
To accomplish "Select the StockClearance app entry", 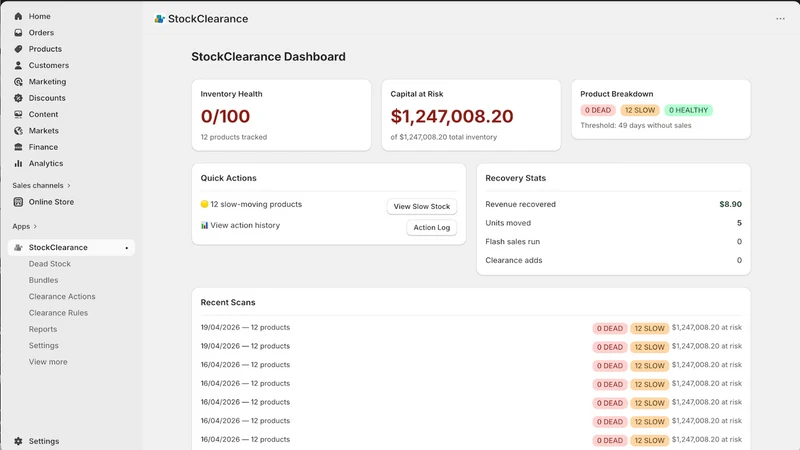I will tap(71, 247).
